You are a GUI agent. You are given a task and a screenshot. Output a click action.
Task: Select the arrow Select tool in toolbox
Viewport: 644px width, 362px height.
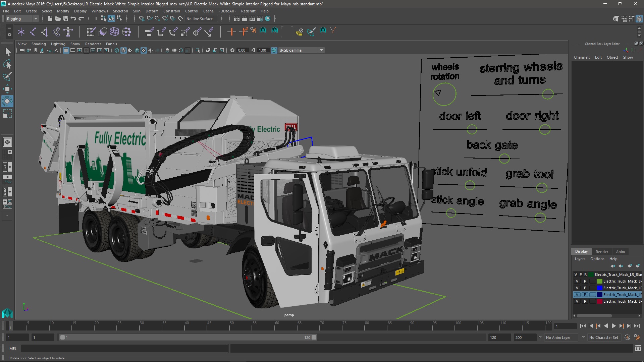[x=7, y=52]
